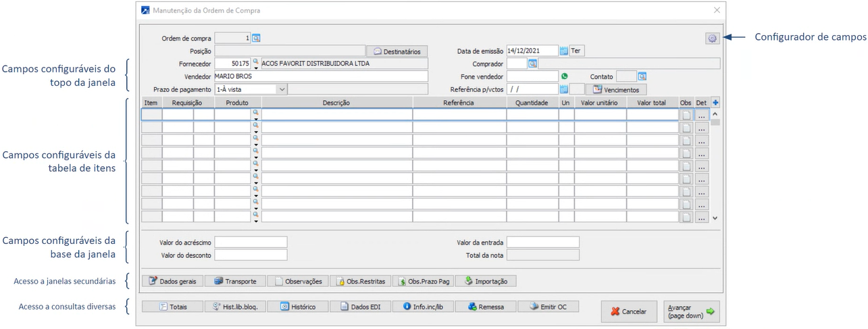
Task: Click the Quantidade column header
Action: pyautogui.click(x=532, y=103)
